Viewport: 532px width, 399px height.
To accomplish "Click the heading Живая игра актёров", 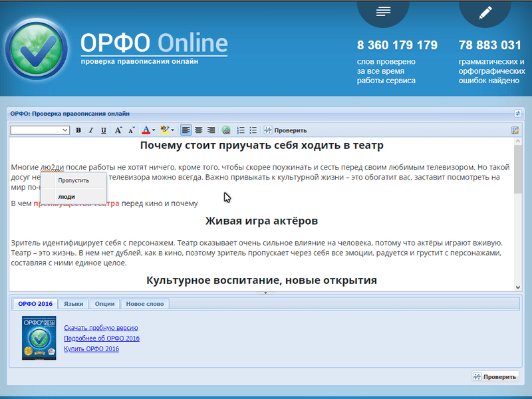I will click(x=261, y=221).
